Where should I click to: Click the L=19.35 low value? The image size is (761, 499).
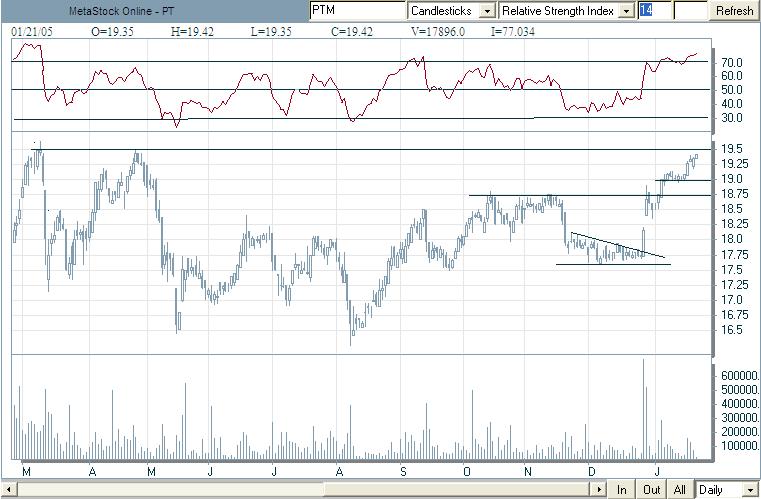pyautogui.click(x=271, y=32)
